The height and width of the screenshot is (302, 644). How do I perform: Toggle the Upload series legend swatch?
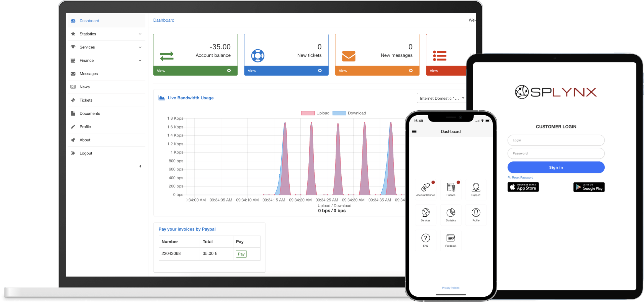pos(308,113)
